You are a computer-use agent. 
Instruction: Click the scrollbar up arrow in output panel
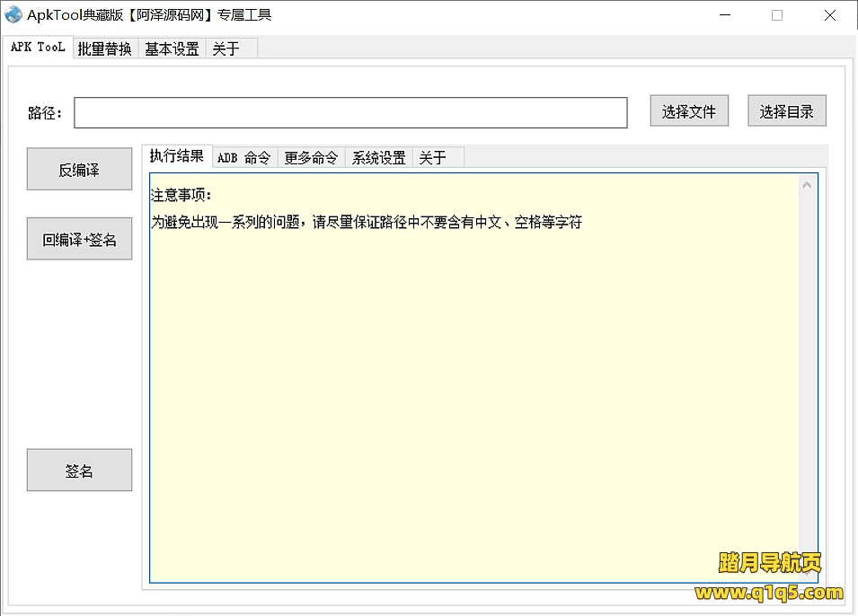807,185
